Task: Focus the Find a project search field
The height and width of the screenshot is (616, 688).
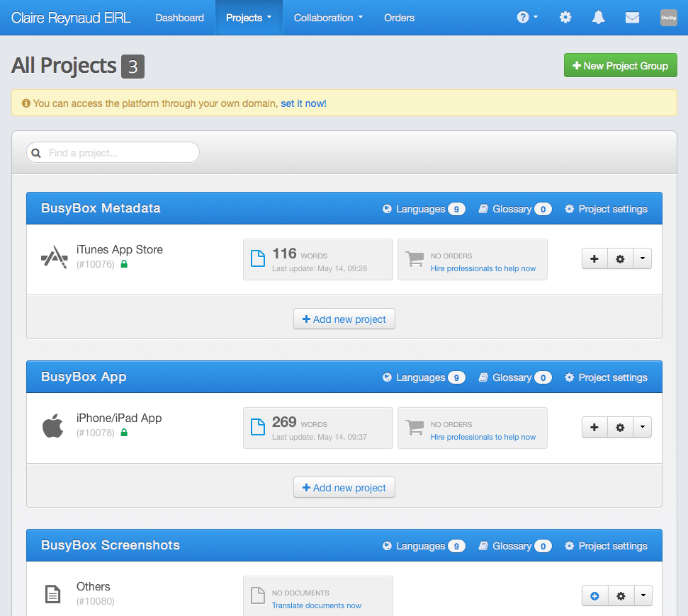Action: (x=113, y=152)
